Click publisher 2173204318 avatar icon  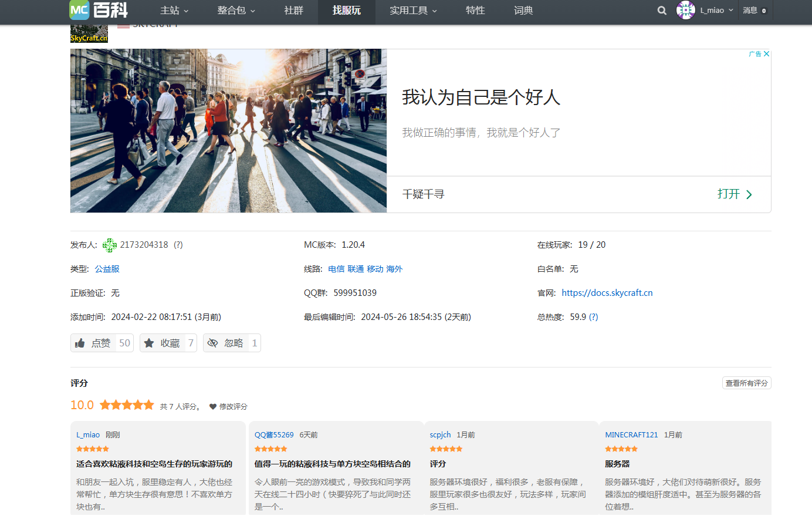coord(110,245)
